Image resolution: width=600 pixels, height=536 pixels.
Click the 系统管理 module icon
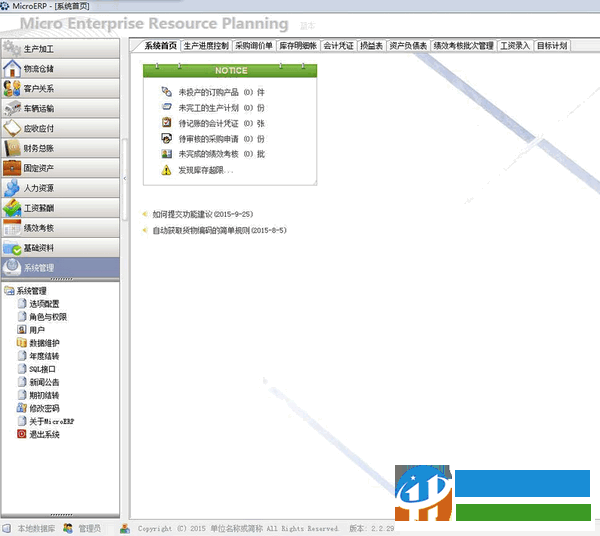[x=12, y=267]
